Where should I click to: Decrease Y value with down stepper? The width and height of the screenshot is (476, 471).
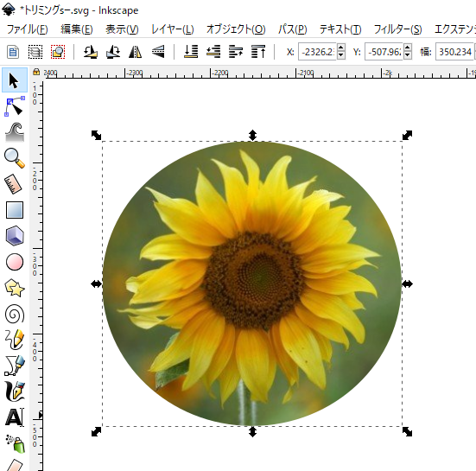[x=408, y=56]
